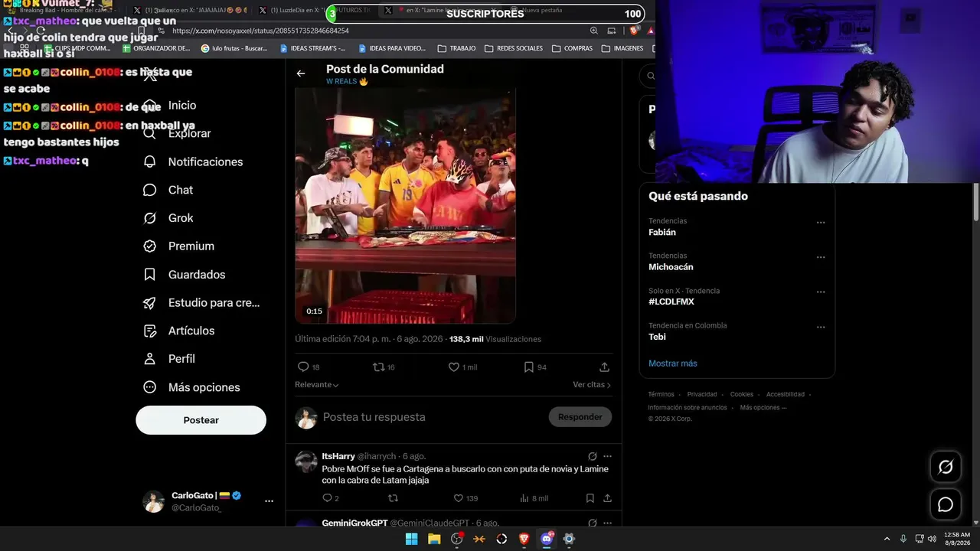Share the main post
The image size is (980, 551).
[604, 367]
